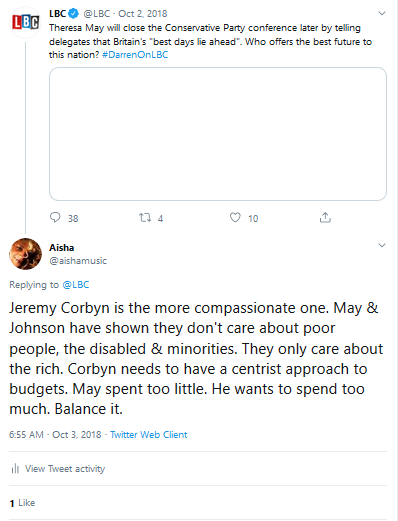Share the LBC tweet via the upload icon

click(325, 217)
